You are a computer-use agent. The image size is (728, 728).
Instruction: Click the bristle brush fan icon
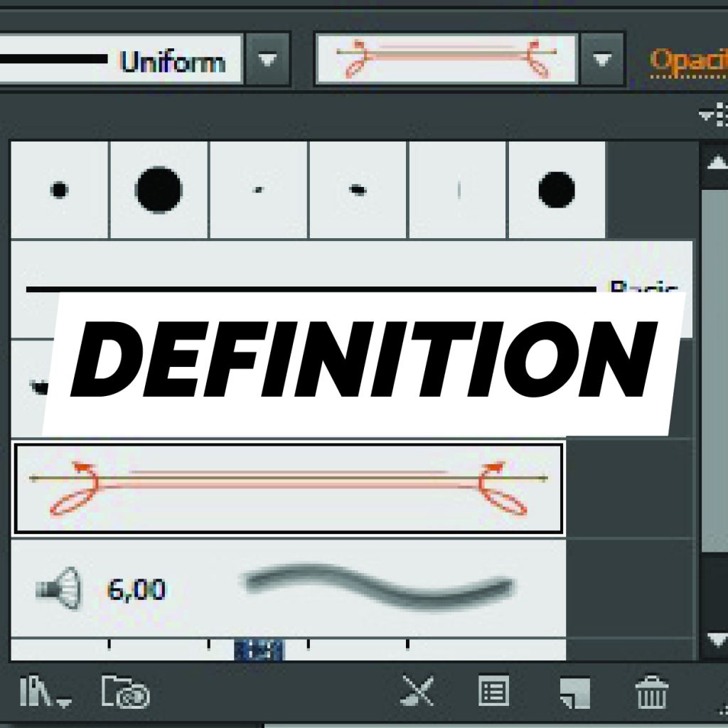click(x=59, y=588)
